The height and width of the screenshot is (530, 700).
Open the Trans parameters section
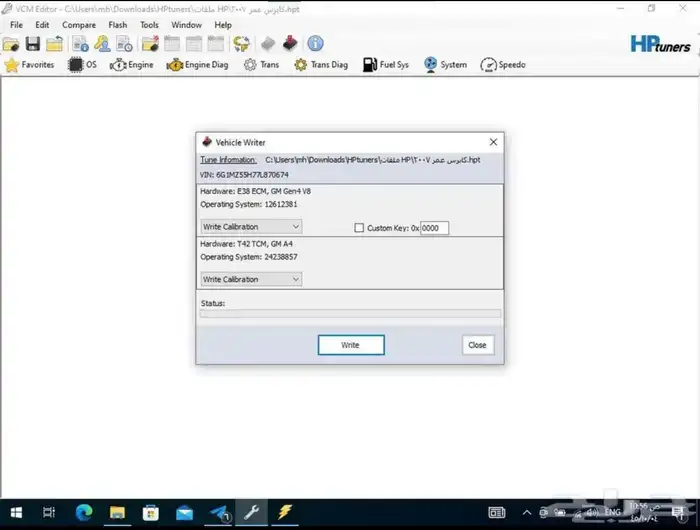[262, 65]
